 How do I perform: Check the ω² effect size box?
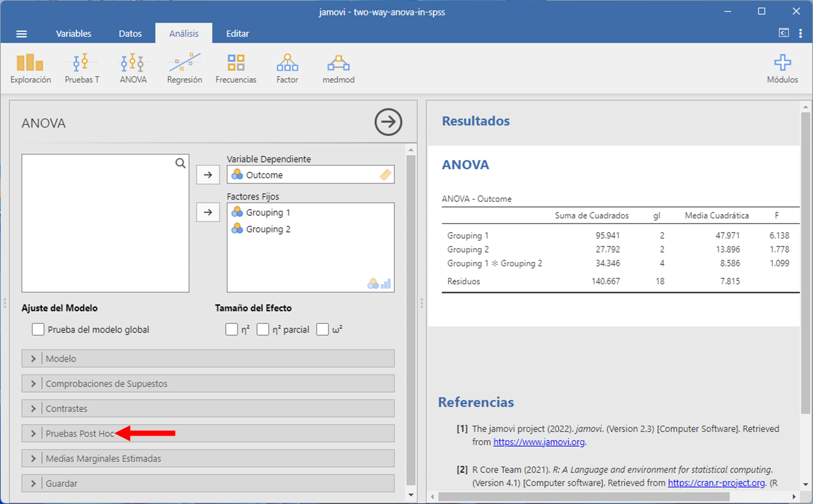323,330
